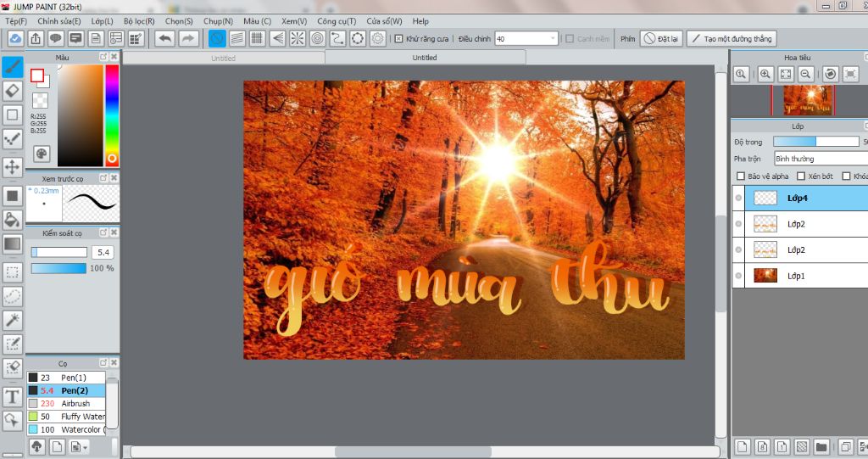Enable the crisscross grid snap guide
Viewport: 868px width, 459px height.
coord(258,39)
